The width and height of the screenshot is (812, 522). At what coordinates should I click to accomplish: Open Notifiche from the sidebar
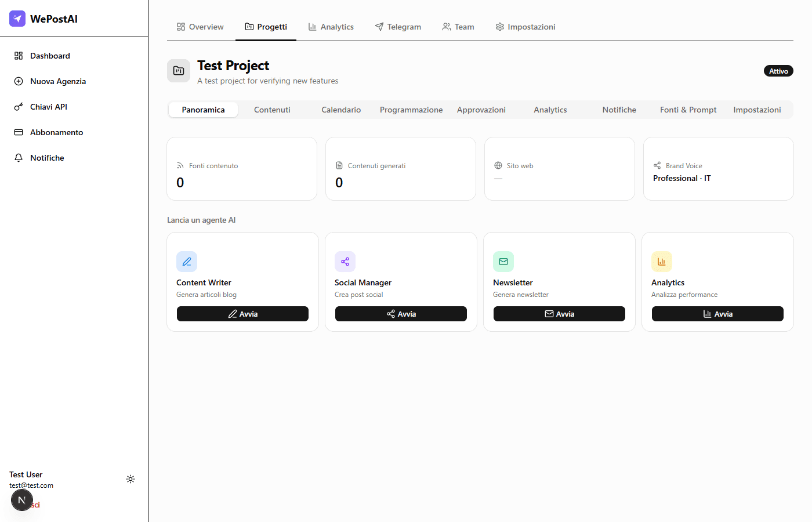click(47, 158)
